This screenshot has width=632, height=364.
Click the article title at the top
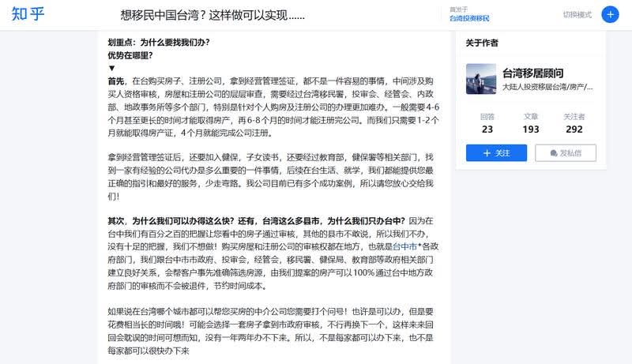[213, 15]
